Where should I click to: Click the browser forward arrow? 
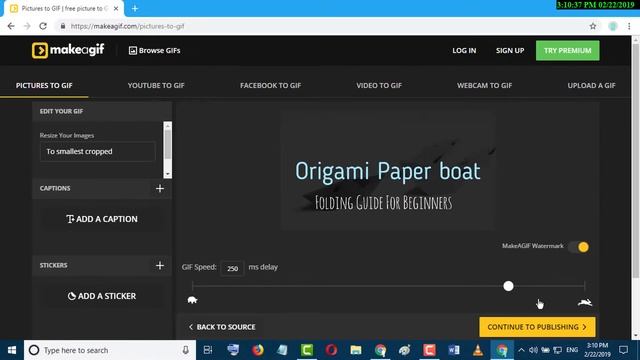(27, 26)
